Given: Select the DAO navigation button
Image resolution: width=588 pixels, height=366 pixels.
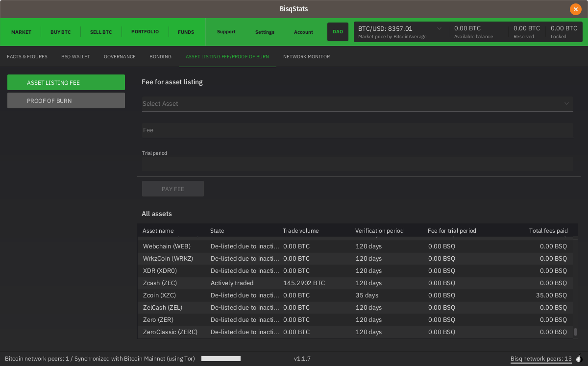Looking at the screenshot, I should [338, 32].
